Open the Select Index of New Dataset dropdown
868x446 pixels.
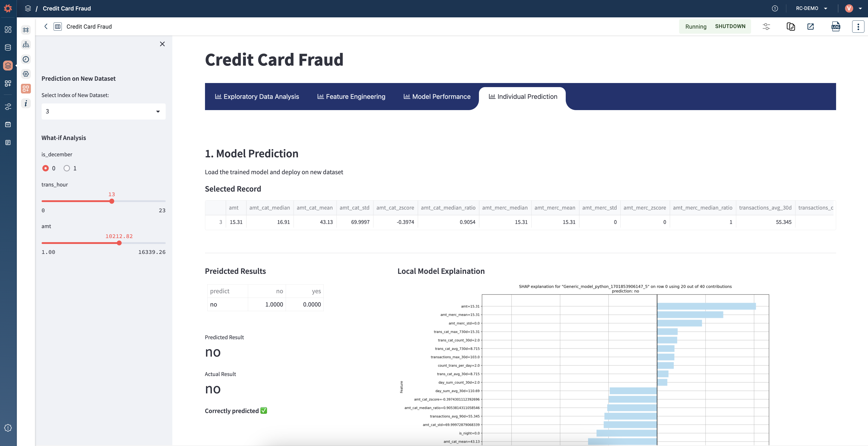point(103,111)
